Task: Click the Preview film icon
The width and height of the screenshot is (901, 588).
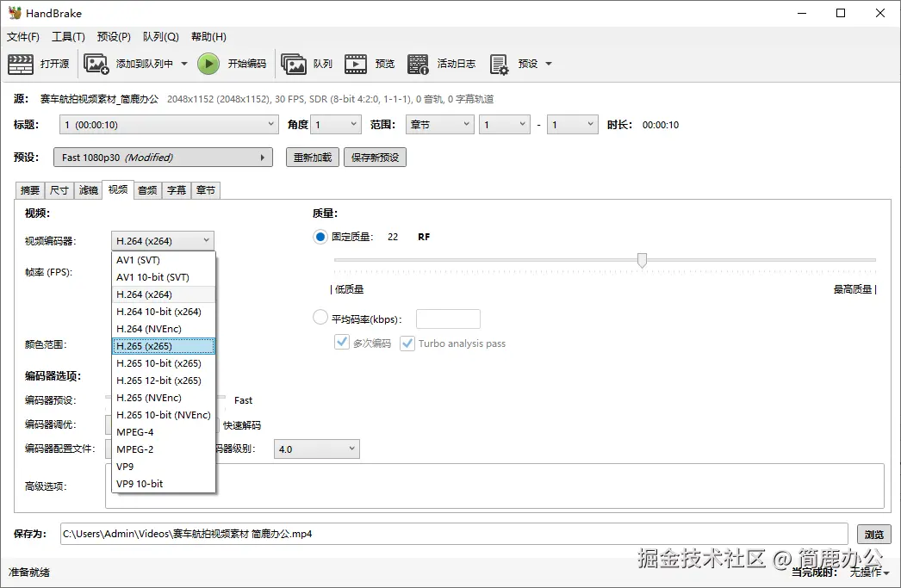Action: 356,64
